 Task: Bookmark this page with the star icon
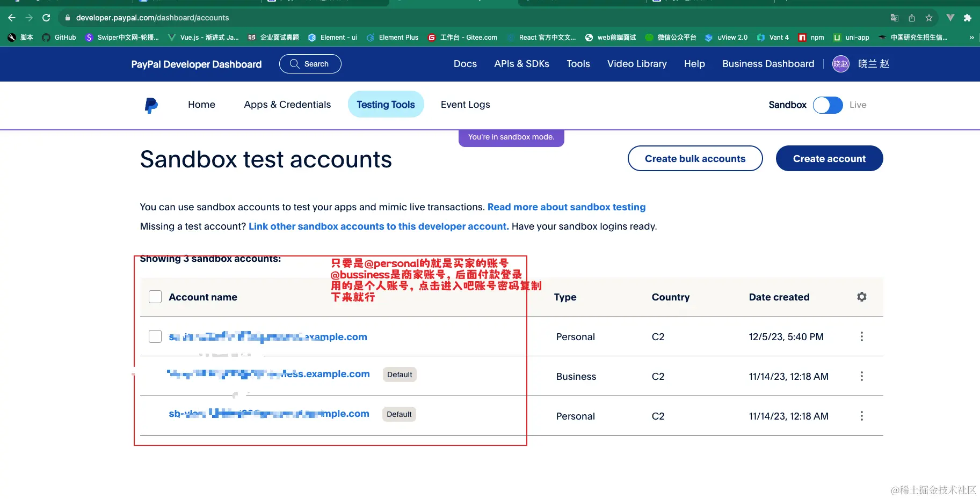pyautogui.click(x=929, y=18)
